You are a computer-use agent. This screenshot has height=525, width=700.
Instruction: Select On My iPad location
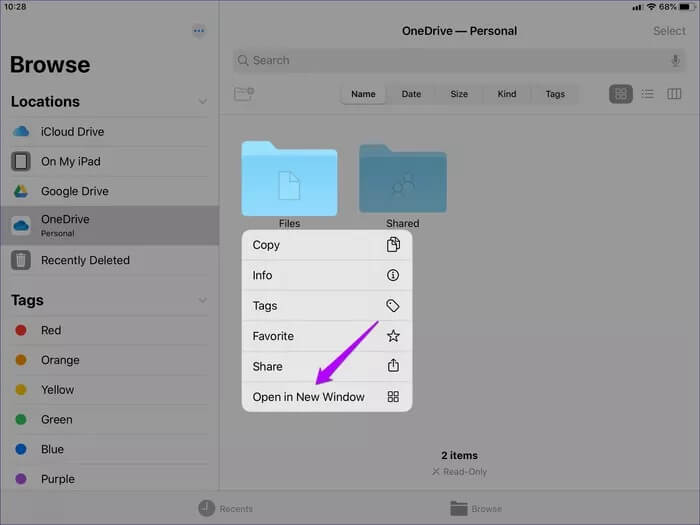coord(109,162)
